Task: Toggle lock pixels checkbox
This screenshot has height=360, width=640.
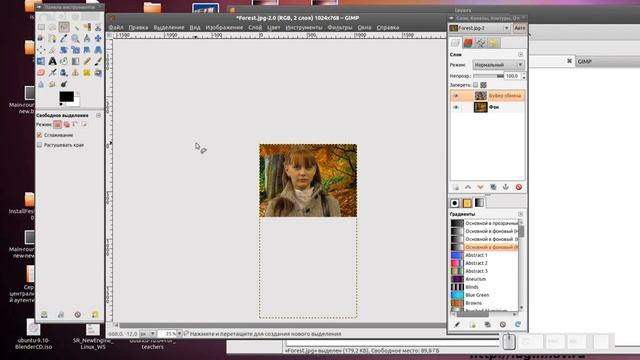Action: click(x=476, y=85)
